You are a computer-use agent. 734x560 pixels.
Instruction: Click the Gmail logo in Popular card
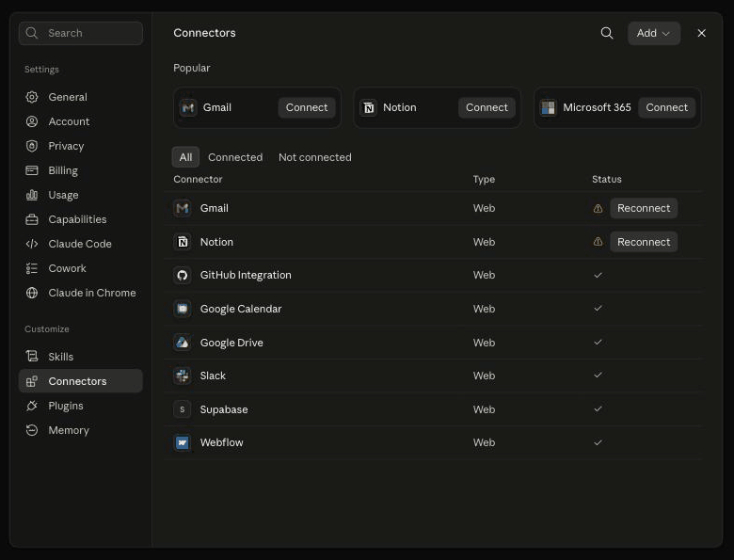188,107
